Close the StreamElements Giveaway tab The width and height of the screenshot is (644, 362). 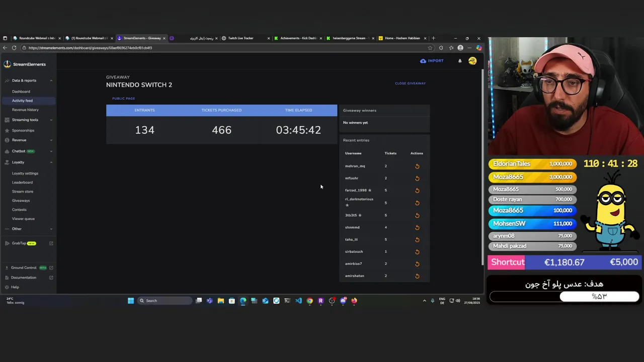[x=164, y=38]
